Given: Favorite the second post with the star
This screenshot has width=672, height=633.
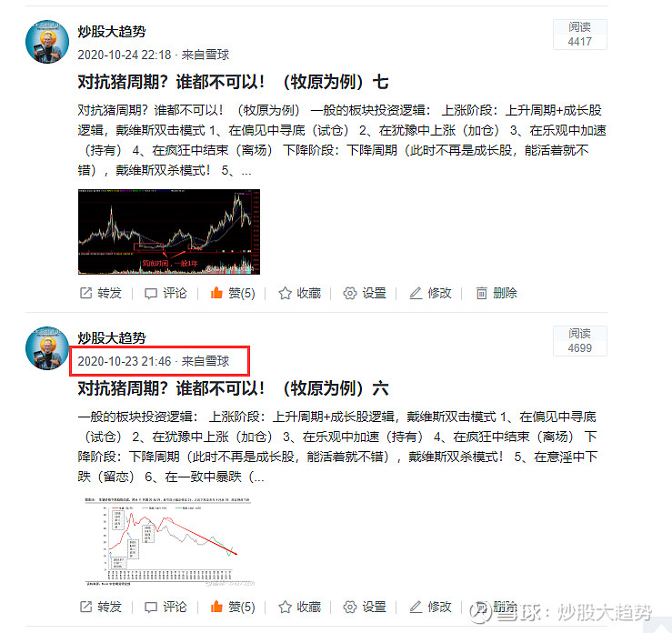Looking at the screenshot, I should pos(285,607).
